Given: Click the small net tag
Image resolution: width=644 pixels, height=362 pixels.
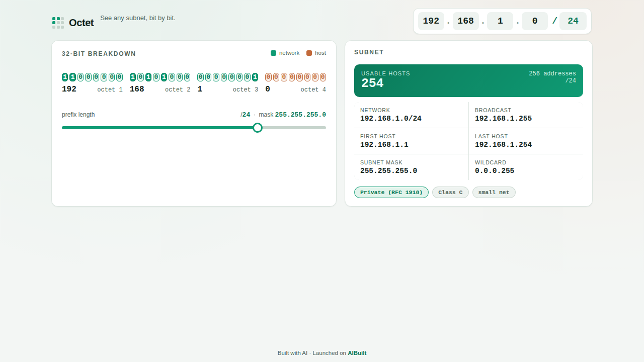Looking at the screenshot, I should (x=494, y=193).
